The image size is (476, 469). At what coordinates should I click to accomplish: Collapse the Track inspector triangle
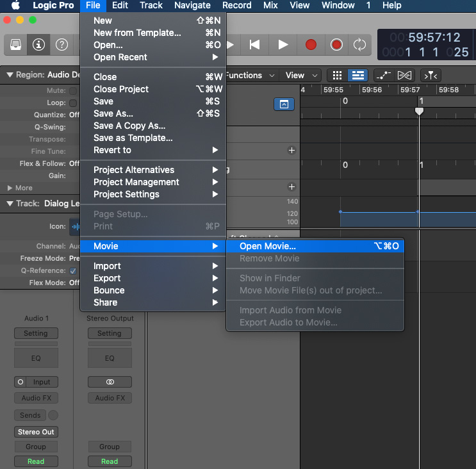[x=10, y=203]
